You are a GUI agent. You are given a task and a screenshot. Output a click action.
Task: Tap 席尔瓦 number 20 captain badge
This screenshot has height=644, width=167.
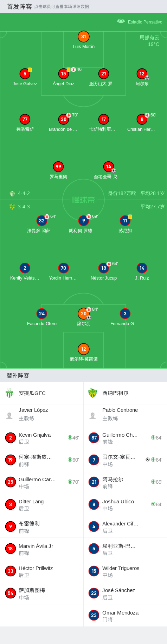pos(84,314)
